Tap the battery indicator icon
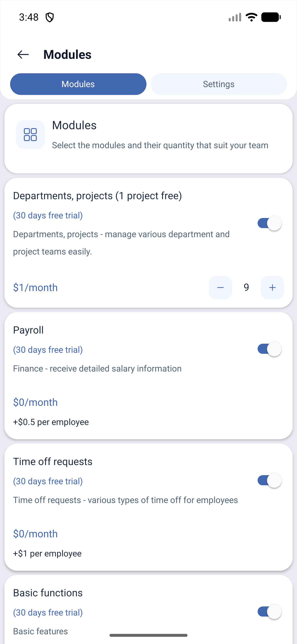This screenshot has width=297, height=644. point(271,17)
